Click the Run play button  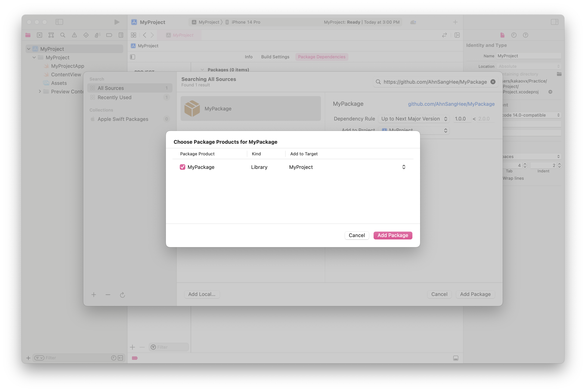click(x=116, y=22)
